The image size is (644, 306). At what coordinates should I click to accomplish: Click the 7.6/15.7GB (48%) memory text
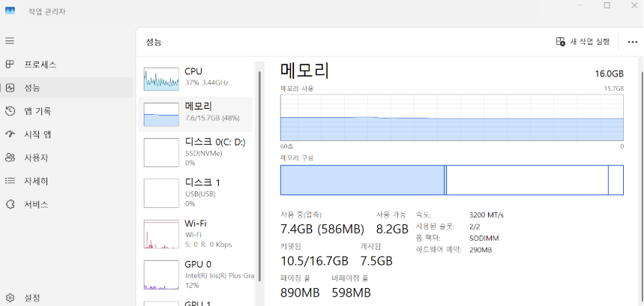click(x=212, y=118)
